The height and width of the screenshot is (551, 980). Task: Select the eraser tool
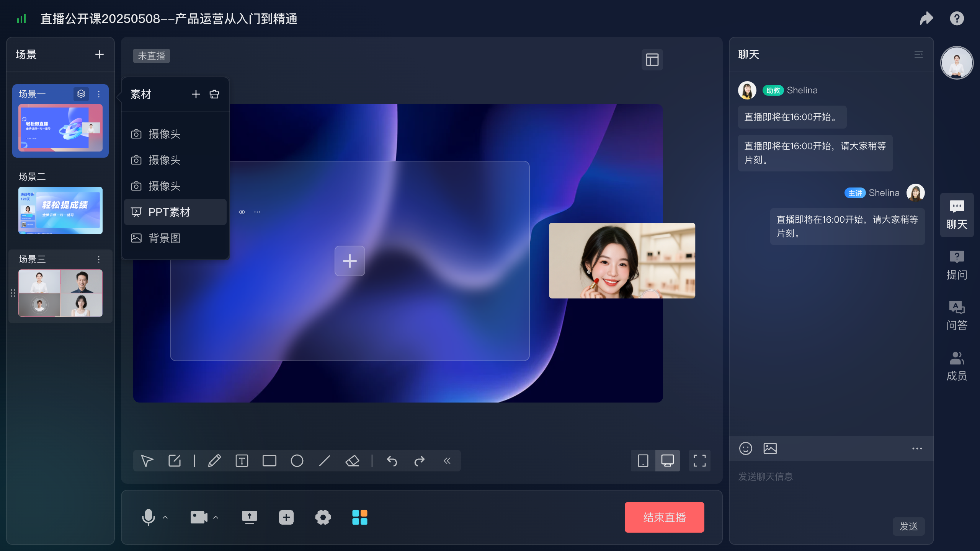click(352, 461)
